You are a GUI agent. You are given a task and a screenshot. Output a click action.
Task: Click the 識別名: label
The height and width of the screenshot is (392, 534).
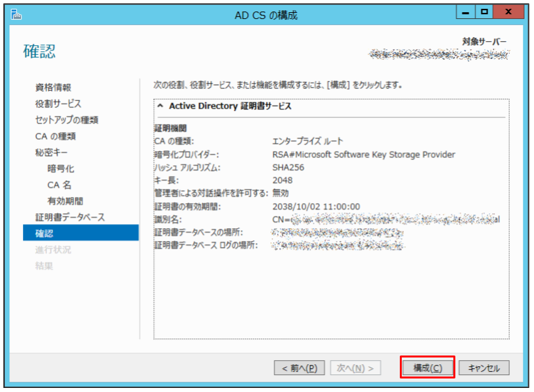click(x=168, y=219)
